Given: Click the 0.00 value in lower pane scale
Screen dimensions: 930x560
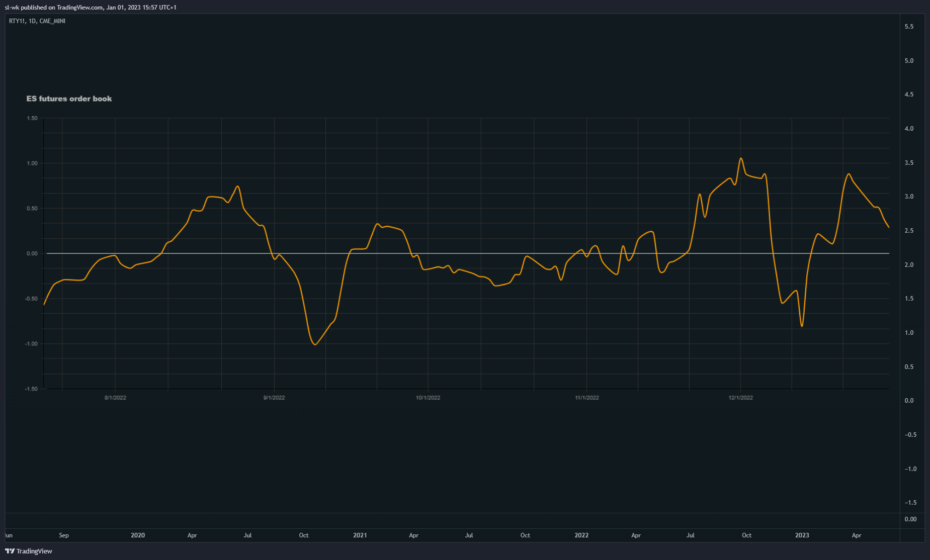Looking at the screenshot, I should coord(910,519).
